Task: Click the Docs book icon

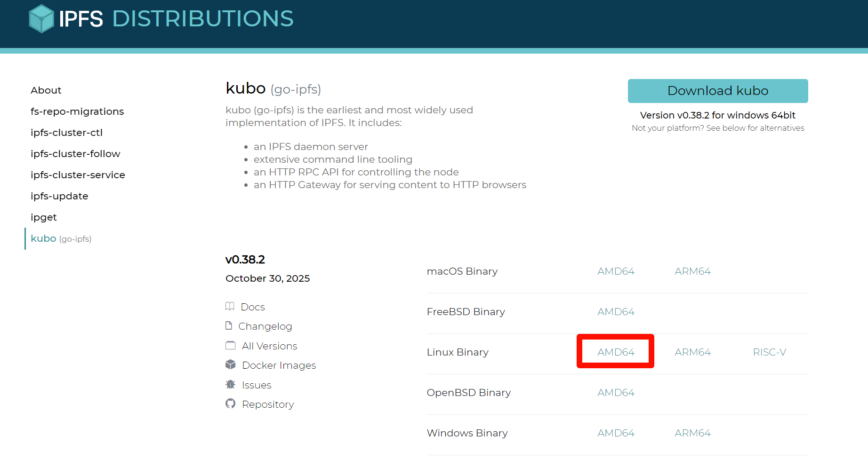Action: [230, 307]
